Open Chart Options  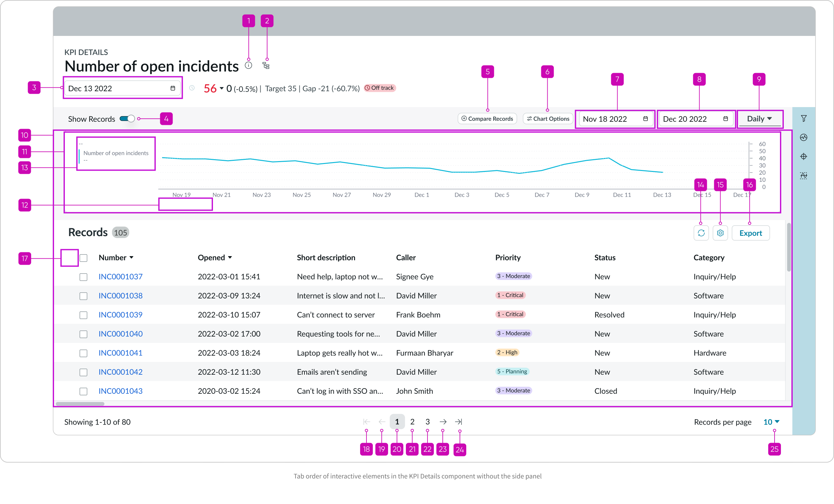click(547, 119)
